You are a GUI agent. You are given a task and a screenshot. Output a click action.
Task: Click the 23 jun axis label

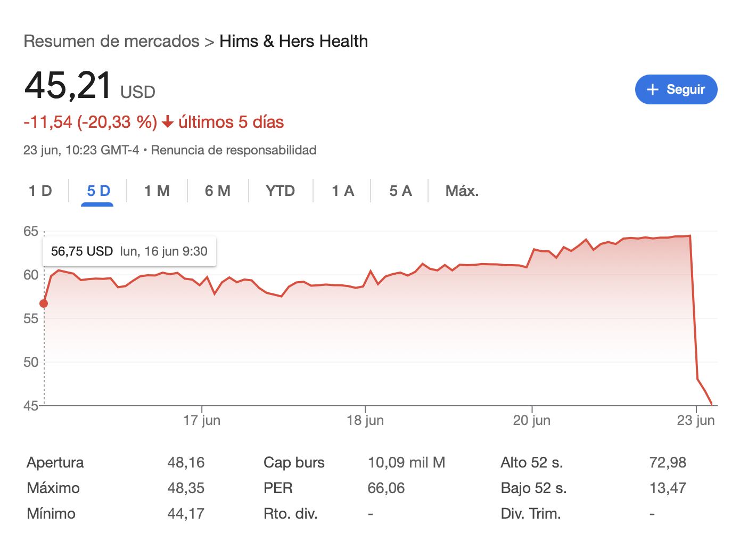[x=696, y=420]
